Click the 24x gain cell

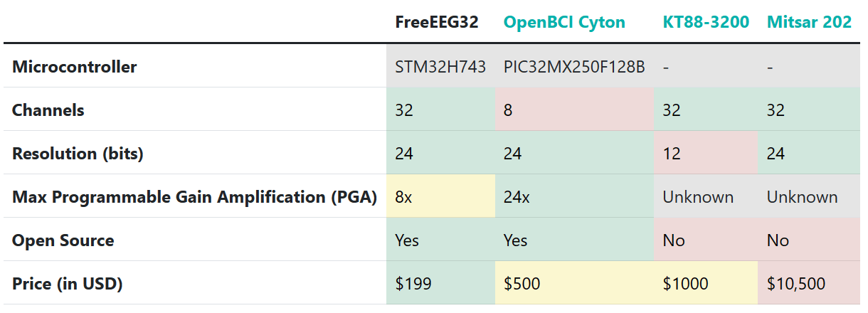pyautogui.click(x=574, y=197)
